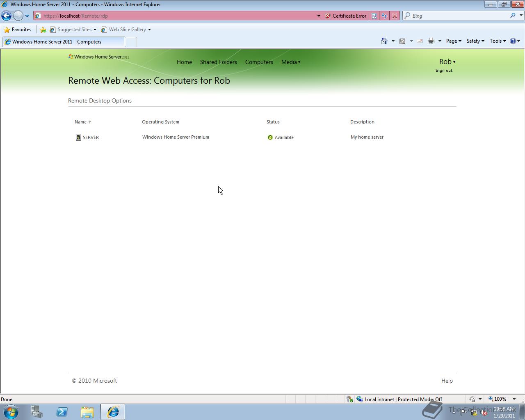This screenshot has height=420, width=525.
Task: Go to the Home navigation link
Action: point(184,62)
